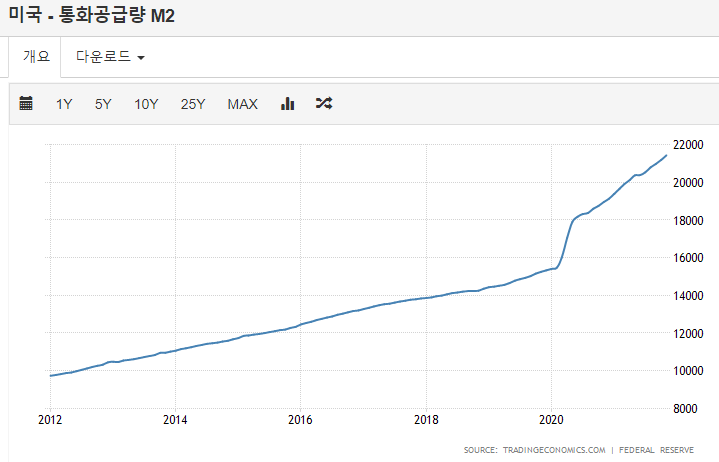
Task: Select the 5Y time range
Action: coord(103,104)
